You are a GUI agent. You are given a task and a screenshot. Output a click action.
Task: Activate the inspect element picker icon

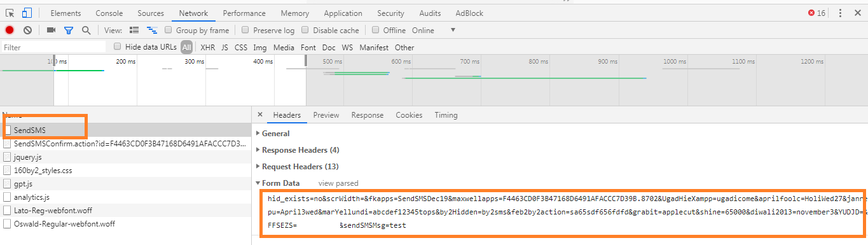point(10,13)
